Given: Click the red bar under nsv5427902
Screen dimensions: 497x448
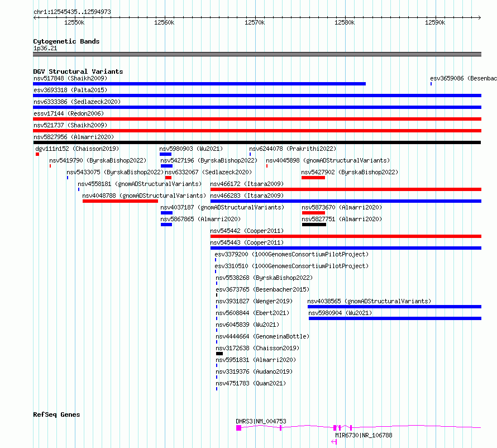Looking at the screenshot, I should (313, 178).
